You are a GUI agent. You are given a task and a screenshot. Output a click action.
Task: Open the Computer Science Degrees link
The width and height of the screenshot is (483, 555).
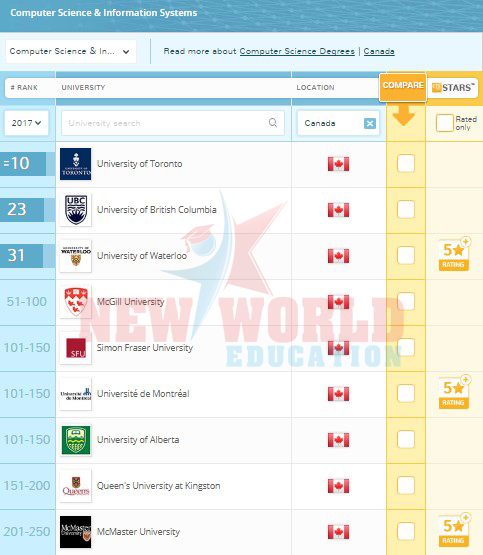tap(297, 51)
